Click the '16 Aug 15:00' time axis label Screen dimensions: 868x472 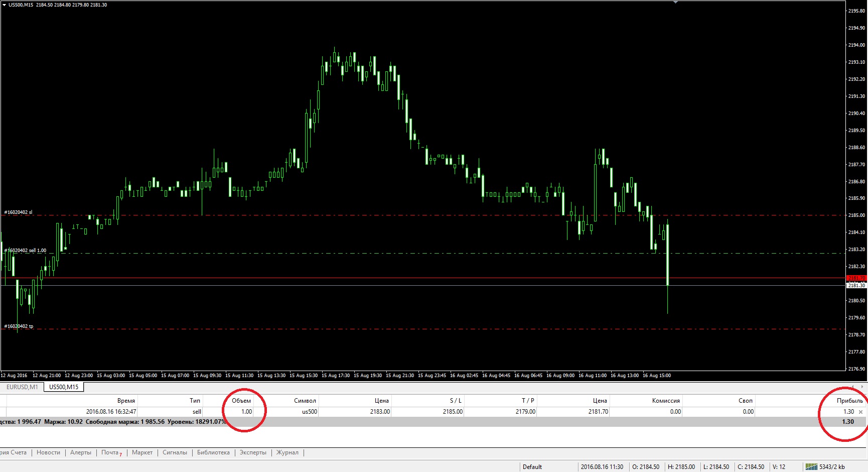(657, 376)
